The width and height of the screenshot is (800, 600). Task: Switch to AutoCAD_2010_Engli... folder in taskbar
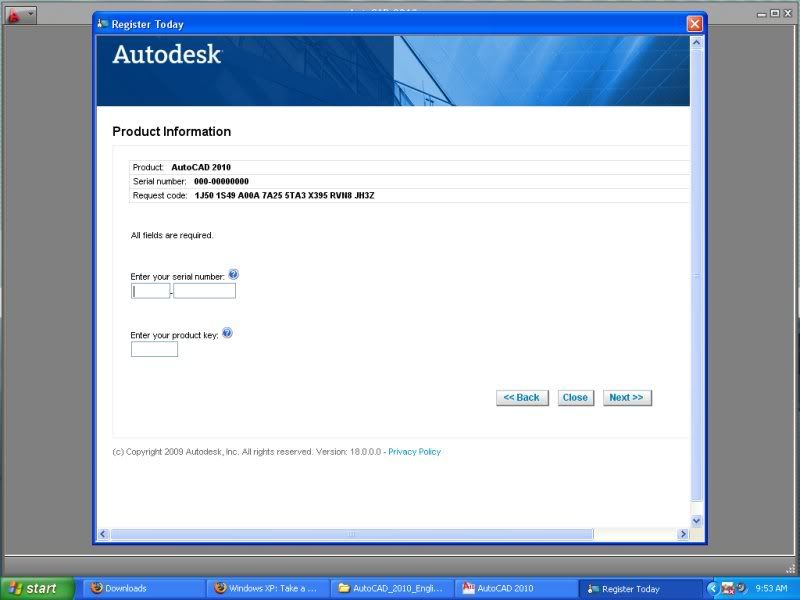[x=392, y=588]
